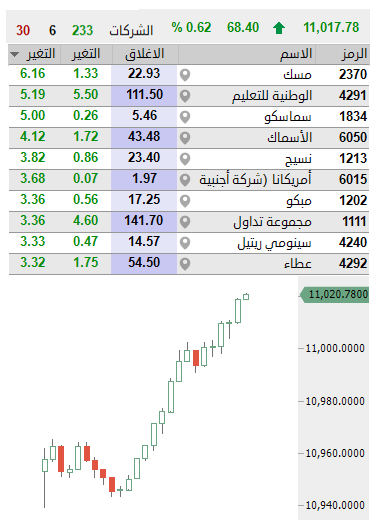Sort by the الاسم column header
This screenshot has height=529, width=377.
pos(296,54)
